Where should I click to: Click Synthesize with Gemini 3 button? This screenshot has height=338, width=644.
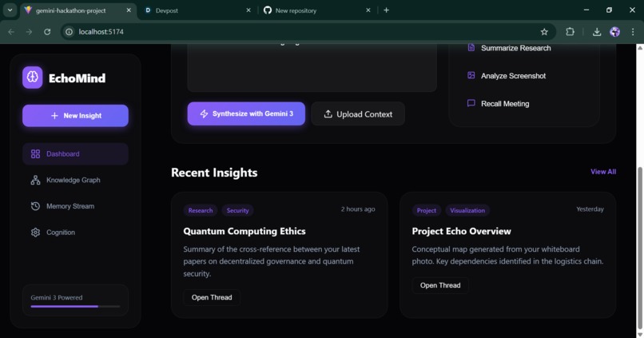(246, 113)
